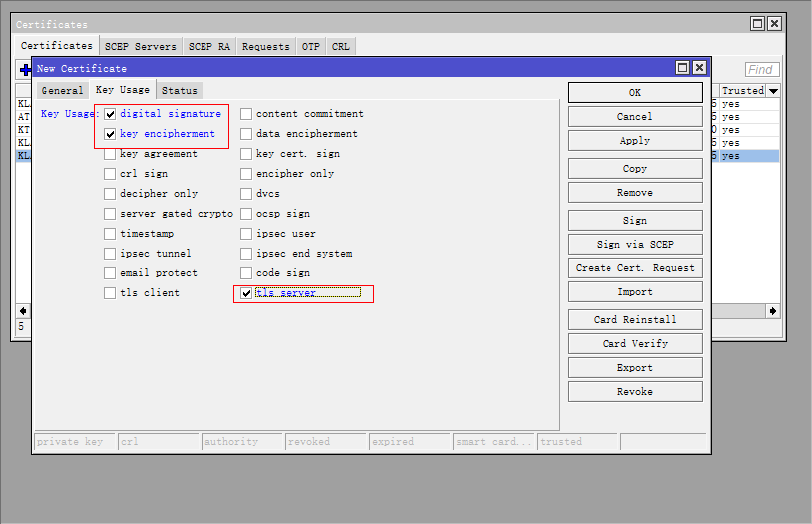Go to the SCEP Servers tab
812x524 pixels.
coord(141,47)
